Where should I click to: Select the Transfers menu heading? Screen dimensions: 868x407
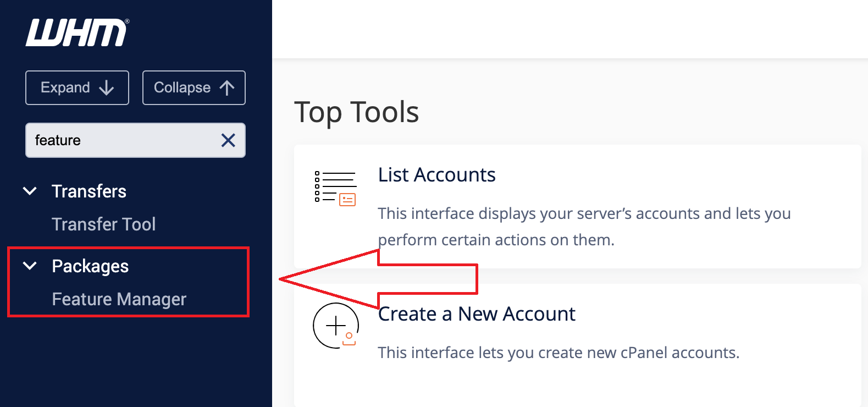89,191
